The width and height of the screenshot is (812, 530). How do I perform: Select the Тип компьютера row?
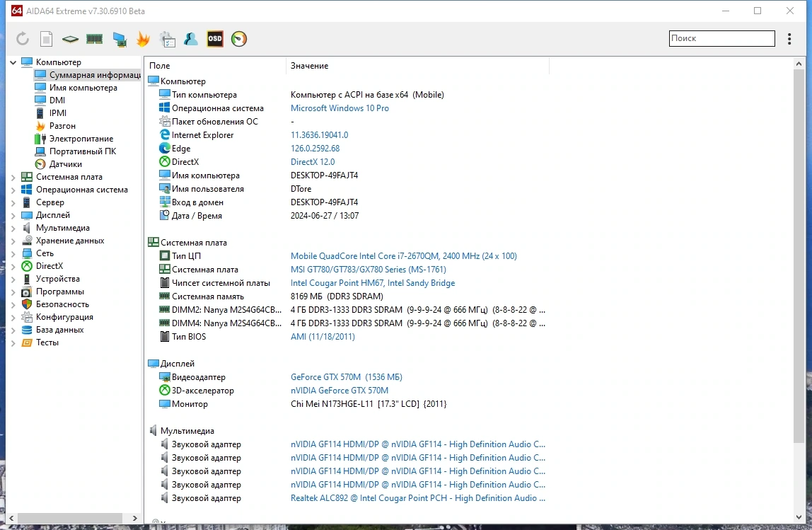coord(347,95)
